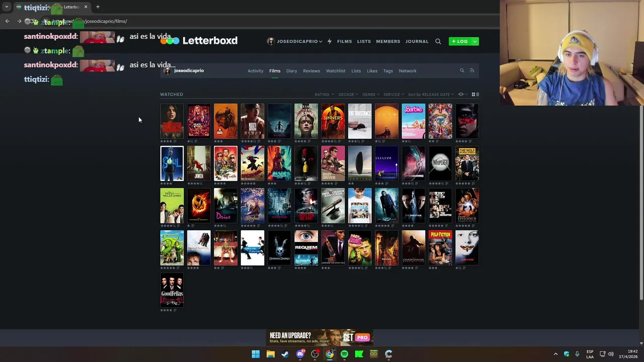
Task: Open the joseodicaprio profile name link
Action: (189, 71)
